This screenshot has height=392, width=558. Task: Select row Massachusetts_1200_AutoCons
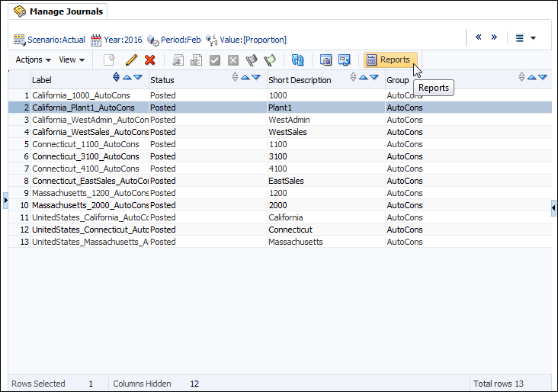[280, 193]
